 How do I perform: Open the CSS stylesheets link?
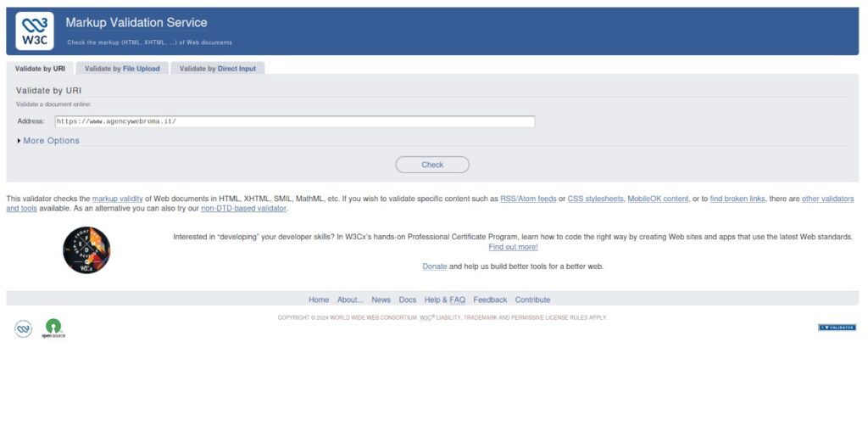click(595, 199)
